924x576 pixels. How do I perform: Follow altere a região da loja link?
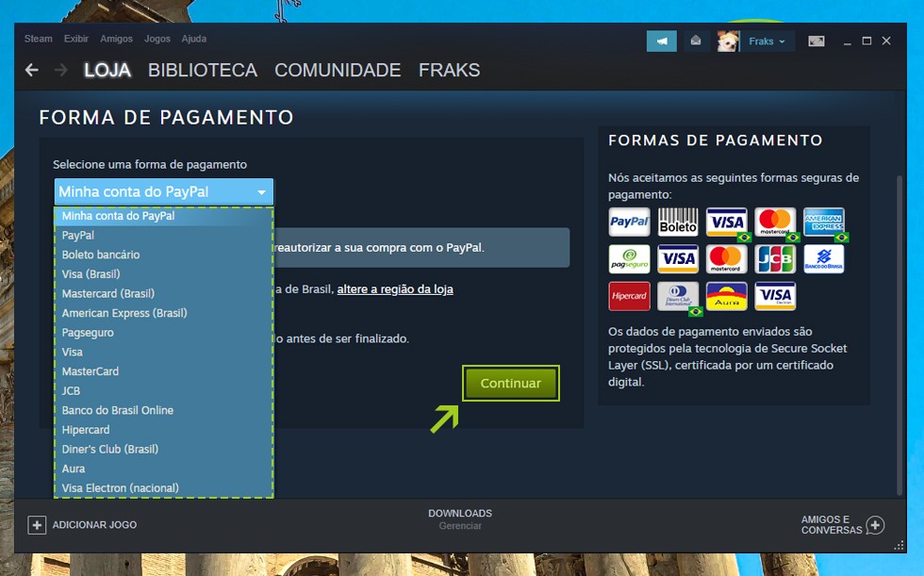[x=395, y=289]
